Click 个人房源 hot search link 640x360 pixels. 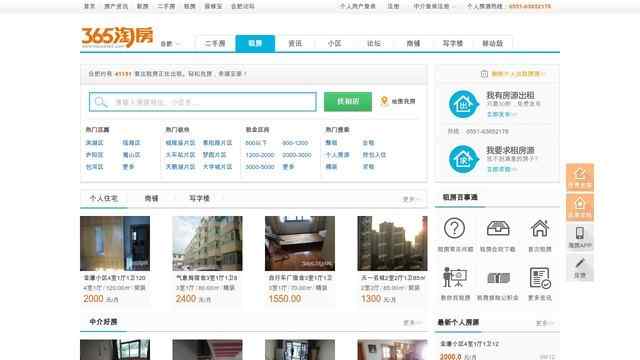337,155
